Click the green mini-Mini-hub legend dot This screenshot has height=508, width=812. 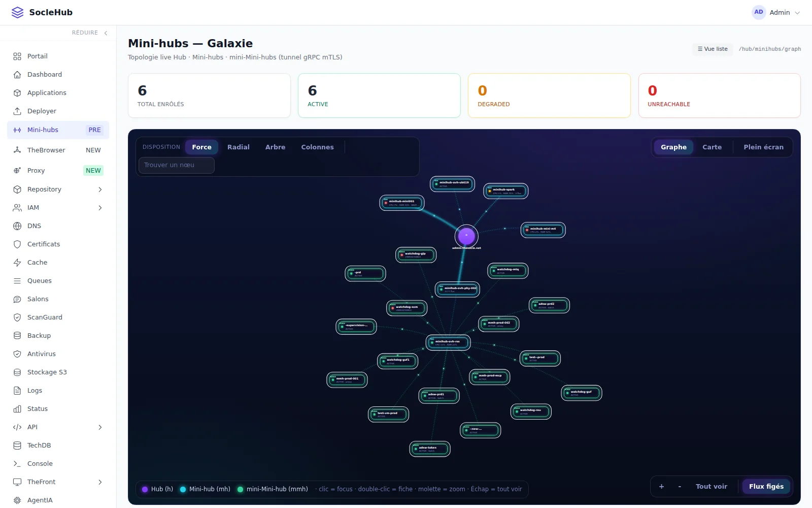tap(241, 489)
